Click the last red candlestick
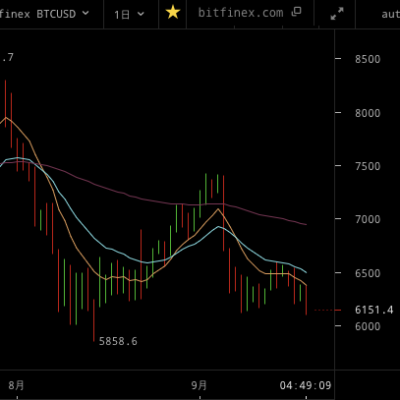The image size is (400, 400). [306, 300]
